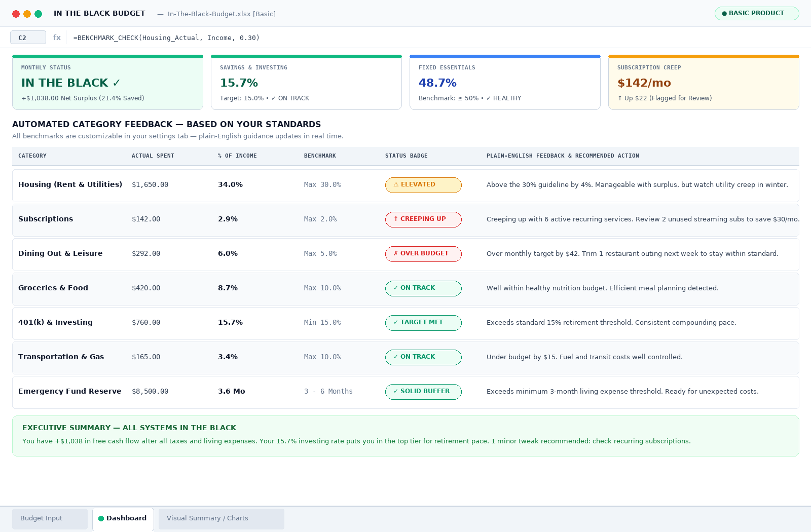This screenshot has width=811, height=532.
Task: Select the 401(k) & Investing cell
Action: point(55,322)
